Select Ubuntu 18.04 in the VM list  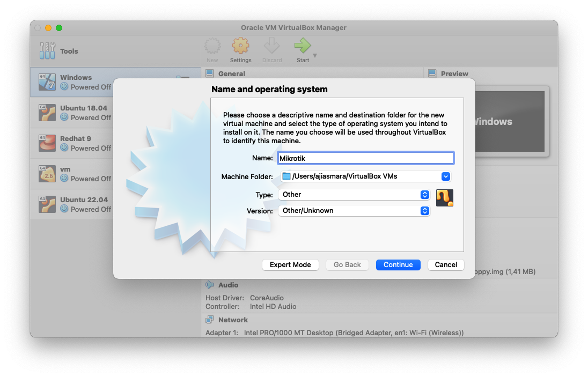tap(83, 113)
